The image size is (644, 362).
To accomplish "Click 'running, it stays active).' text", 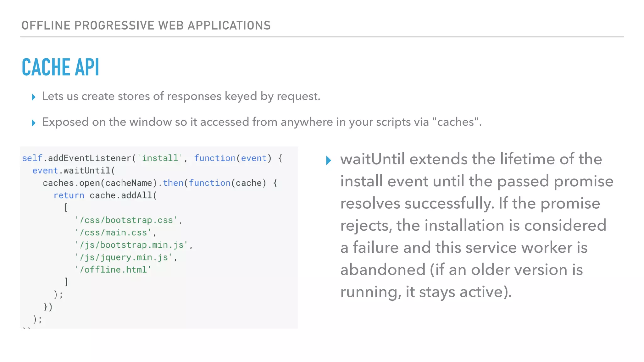I will tap(426, 292).
